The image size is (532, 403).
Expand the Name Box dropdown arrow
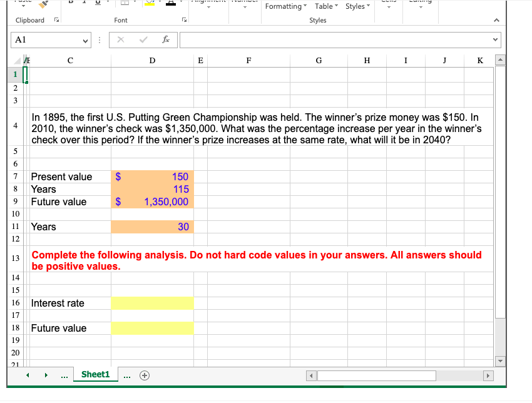[85, 41]
